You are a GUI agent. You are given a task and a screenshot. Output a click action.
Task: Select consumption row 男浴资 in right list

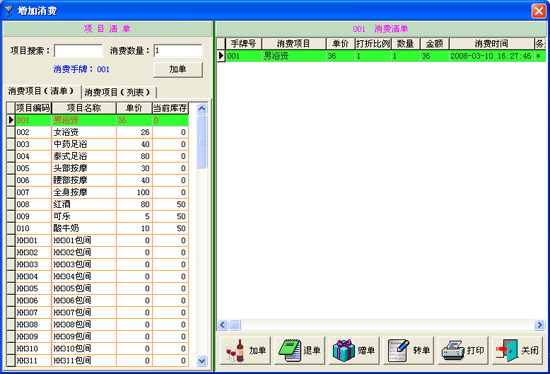(381, 56)
